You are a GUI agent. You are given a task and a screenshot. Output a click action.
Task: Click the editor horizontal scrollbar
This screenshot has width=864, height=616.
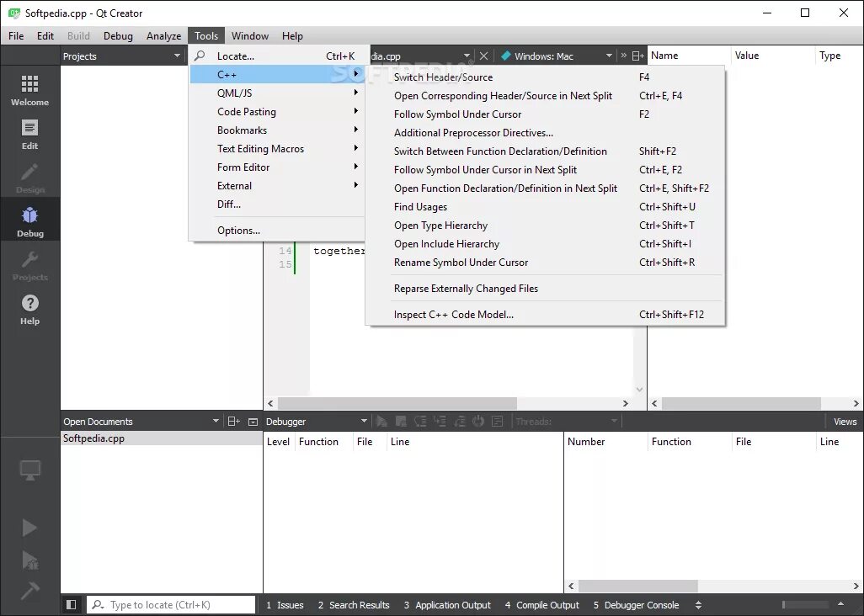coord(397,403)
